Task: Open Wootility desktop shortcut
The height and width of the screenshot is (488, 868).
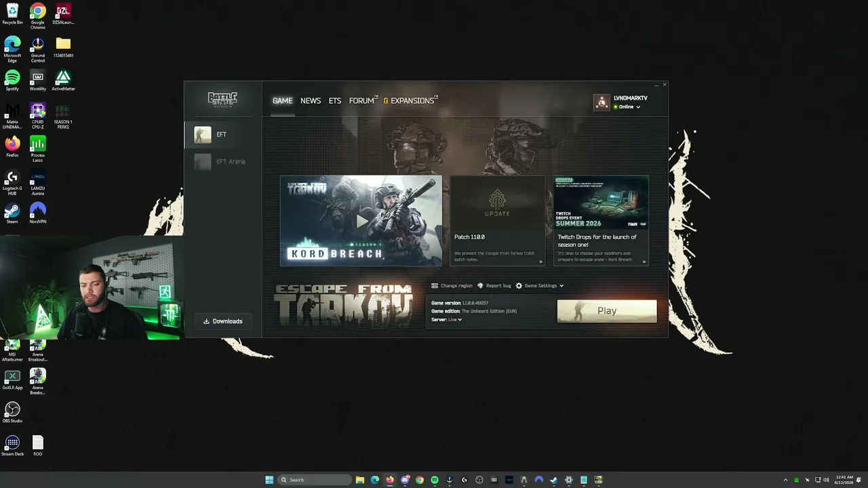Action: (38, 81)
